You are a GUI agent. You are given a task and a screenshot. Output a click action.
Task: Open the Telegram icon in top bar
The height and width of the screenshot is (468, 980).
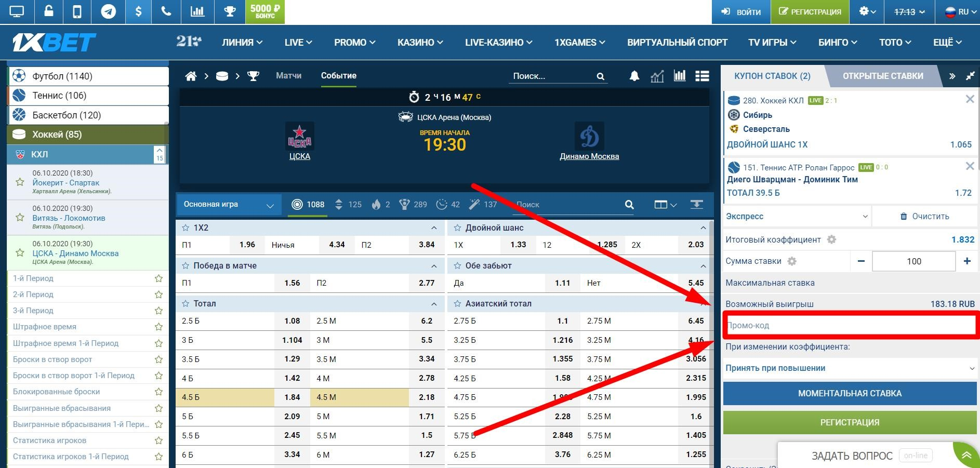tap(108, 12)
